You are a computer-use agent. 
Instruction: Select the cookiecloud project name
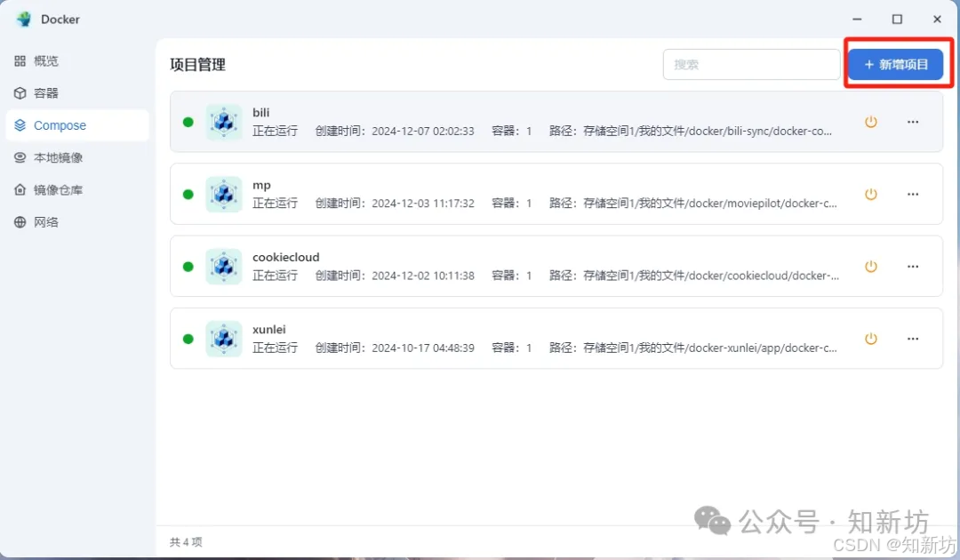[286, 257]
